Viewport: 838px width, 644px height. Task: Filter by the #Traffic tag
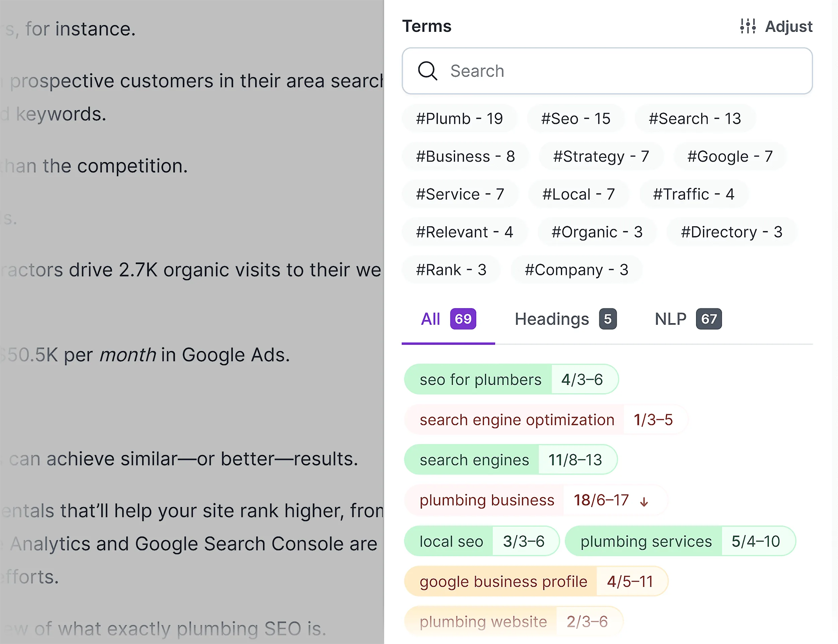click(694, 194)
